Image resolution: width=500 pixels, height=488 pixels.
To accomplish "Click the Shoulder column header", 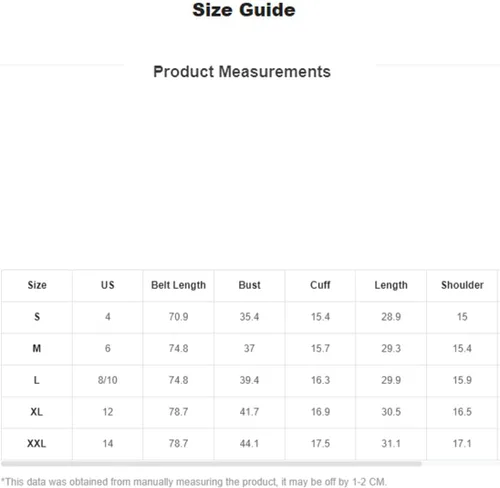I will coord(462,285).
